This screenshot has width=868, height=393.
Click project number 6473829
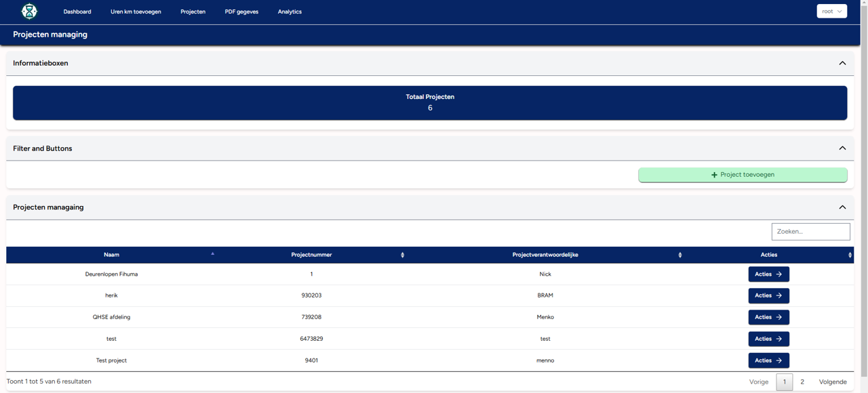pyautogui.click(x=311, y=339)
